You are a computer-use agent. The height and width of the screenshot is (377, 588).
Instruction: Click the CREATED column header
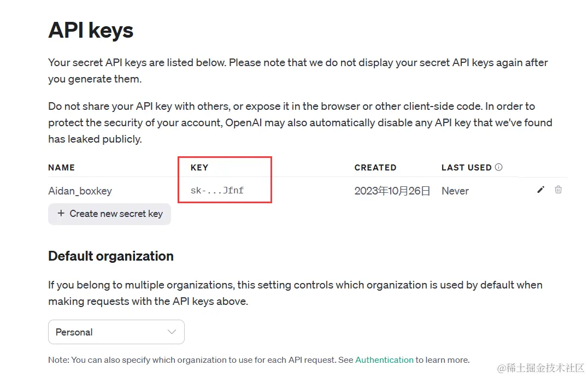coord(375,167)
